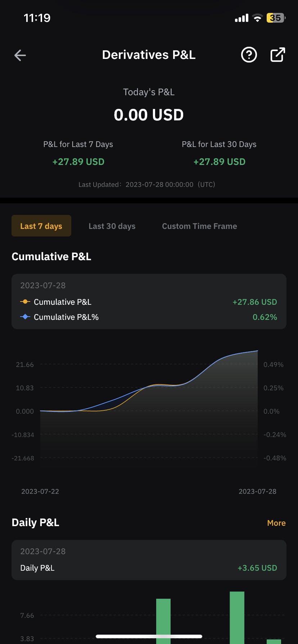Image resolution: width=298 pixels, height=644 pixels.
Task: Tap the +27.89 USD 7-day P&L value
Action: 78,162
